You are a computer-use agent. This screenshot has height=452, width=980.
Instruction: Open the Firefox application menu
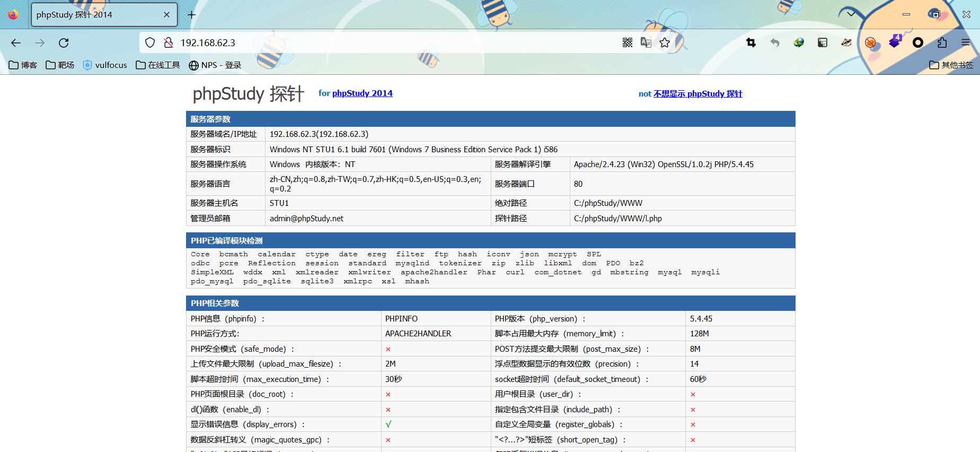966,42
